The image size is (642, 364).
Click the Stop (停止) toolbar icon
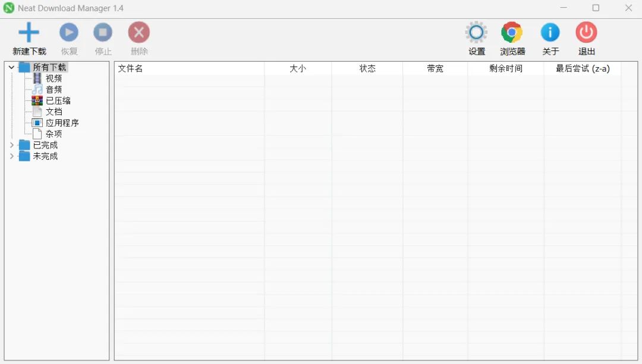(103, 33)
